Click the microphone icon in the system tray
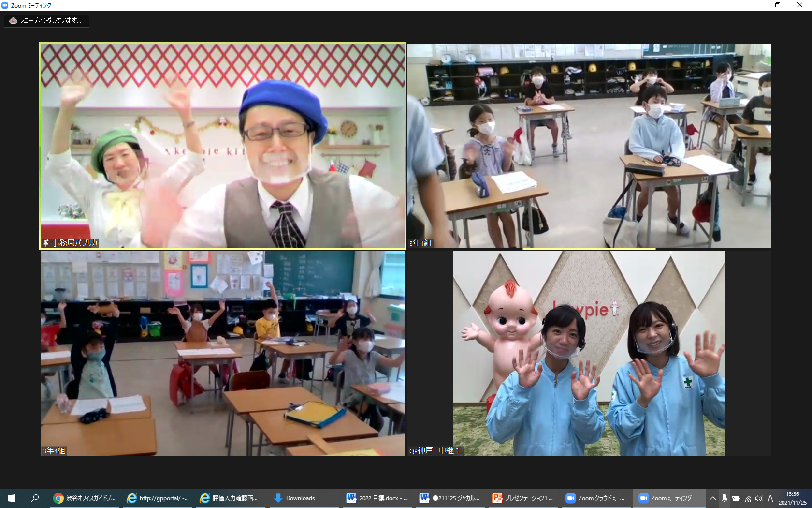Screen dimensions: 812x508 click(724, 498)
